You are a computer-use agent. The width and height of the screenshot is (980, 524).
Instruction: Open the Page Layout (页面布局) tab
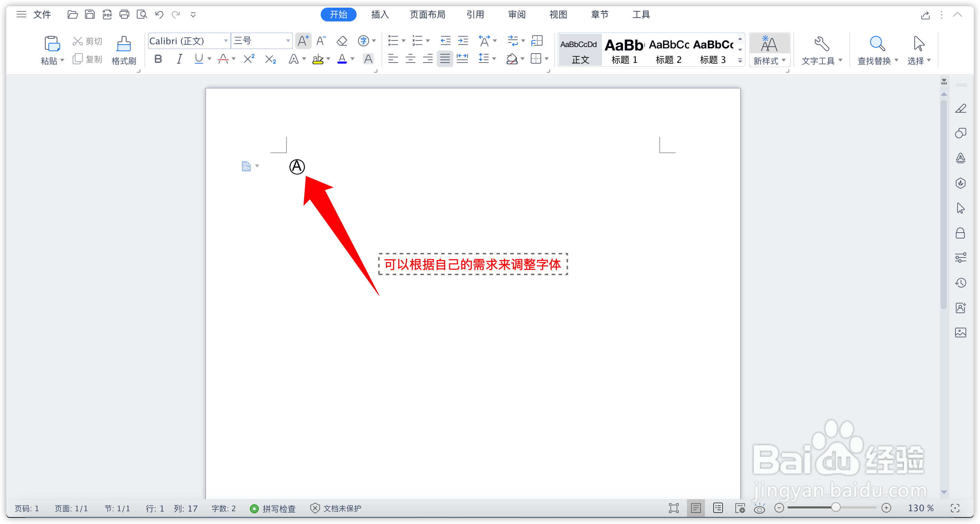click(x=427, y=15)
